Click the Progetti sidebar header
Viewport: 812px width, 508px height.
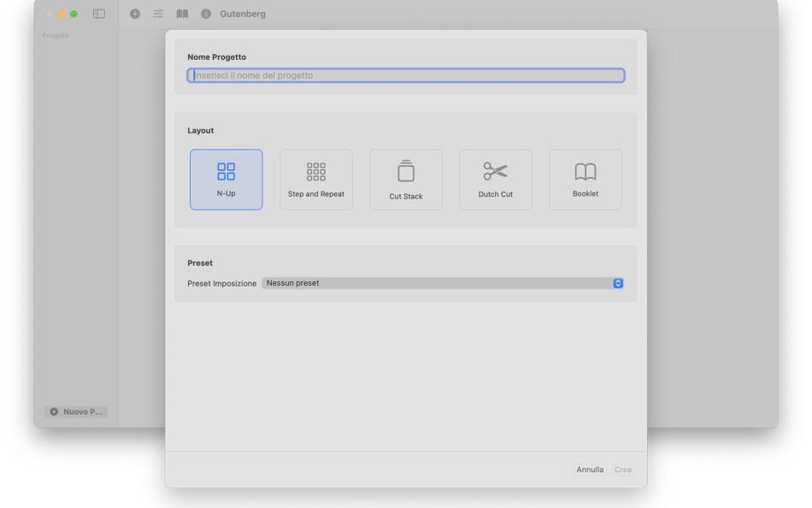click(54, 37)
